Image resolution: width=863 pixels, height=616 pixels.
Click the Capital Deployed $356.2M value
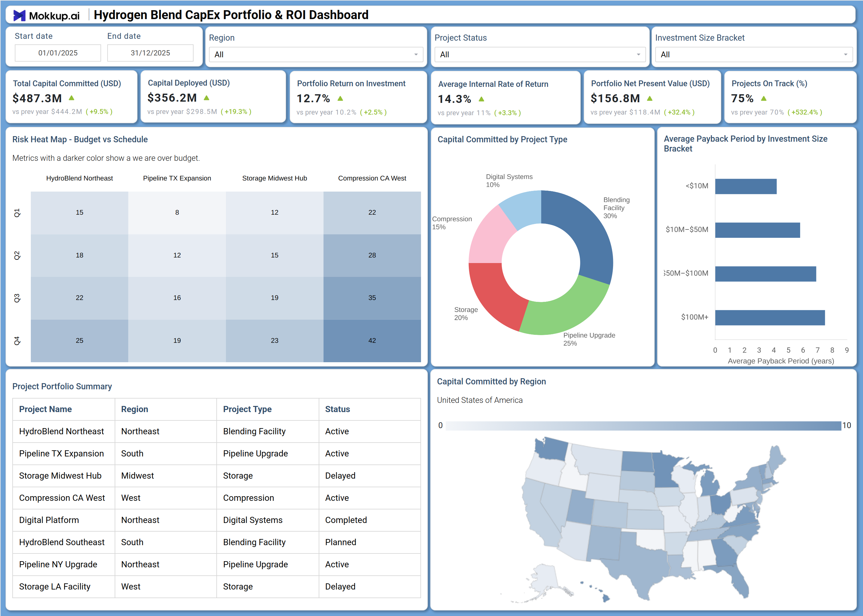172,98
